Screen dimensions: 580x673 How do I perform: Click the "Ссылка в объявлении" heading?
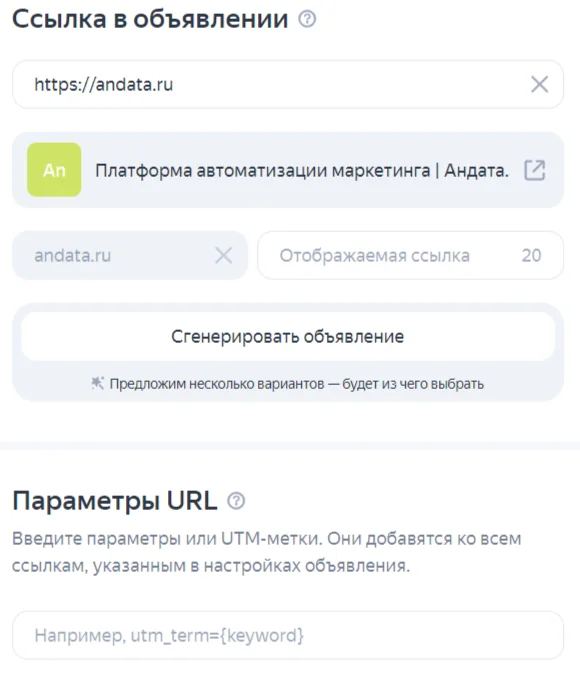(150, 19)
